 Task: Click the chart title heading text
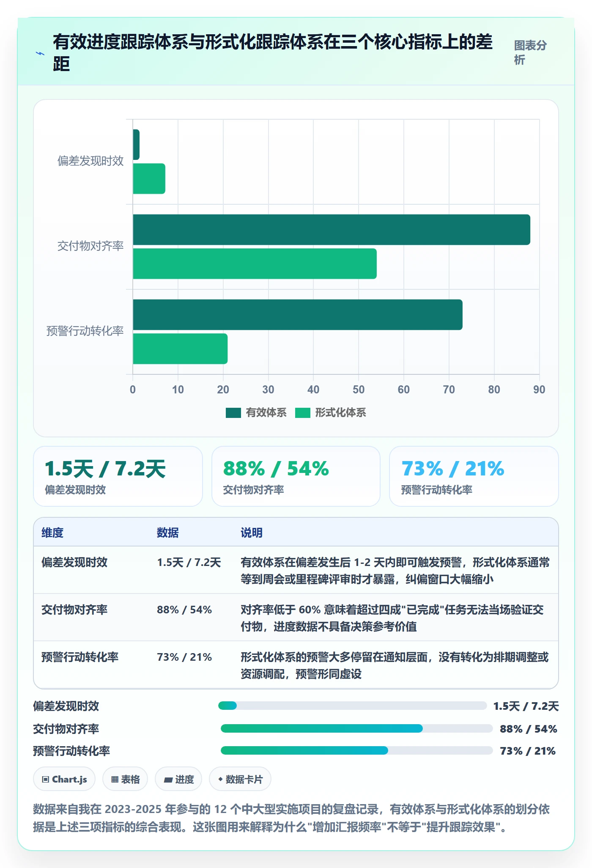273,53
